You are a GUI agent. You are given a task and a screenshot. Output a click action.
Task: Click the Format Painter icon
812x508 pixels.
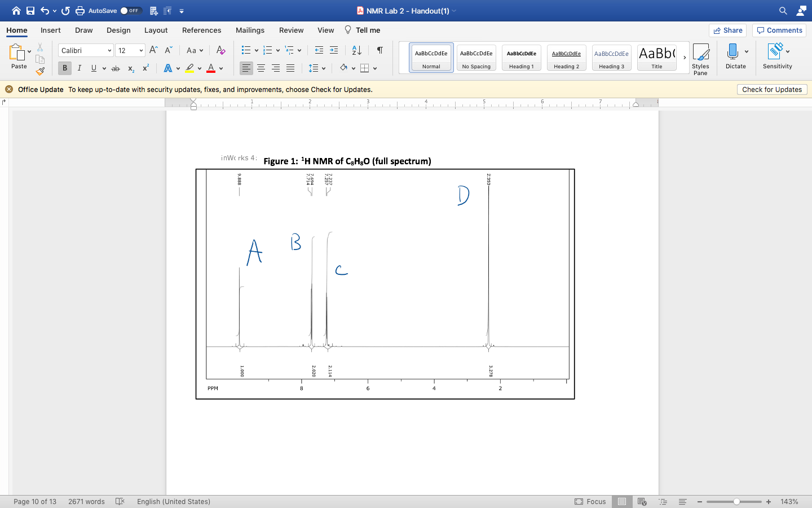[x=41, y=71]
